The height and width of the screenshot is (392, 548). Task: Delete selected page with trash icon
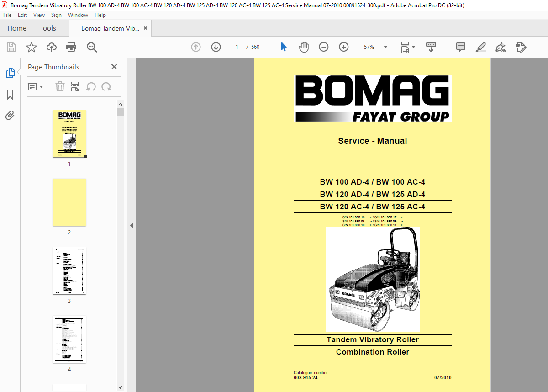(x=60, y=86)
